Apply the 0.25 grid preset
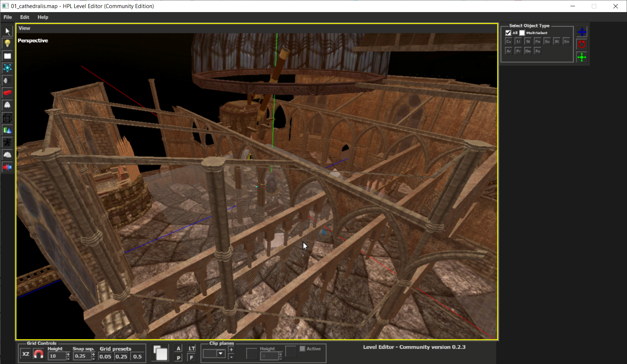This screenshot has width=627, height=364. coord(121,356)
